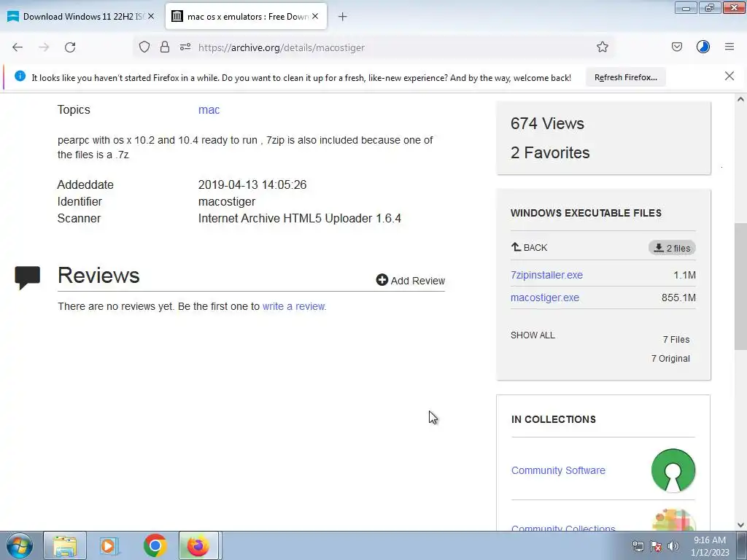Screen dimensions: 747x560
Task: Open the Firefox hamburger application menu
Action: (x=729, y=47)
